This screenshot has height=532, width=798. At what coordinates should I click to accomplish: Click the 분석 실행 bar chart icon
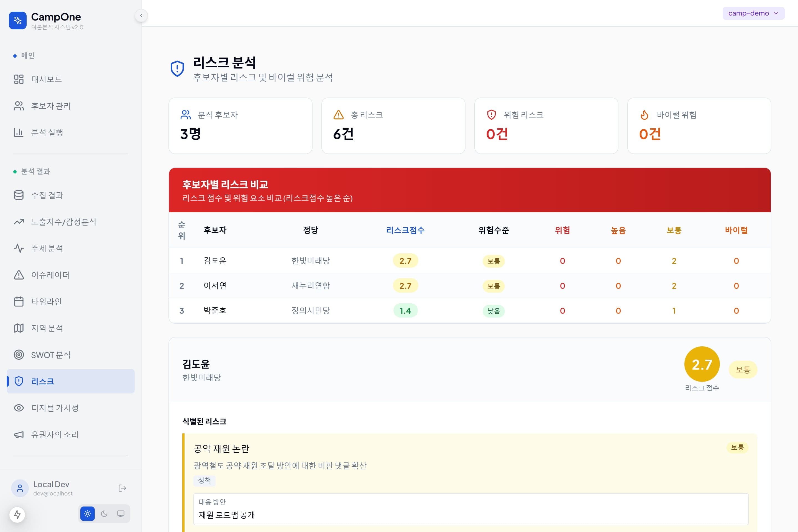[x=19, y=132]
